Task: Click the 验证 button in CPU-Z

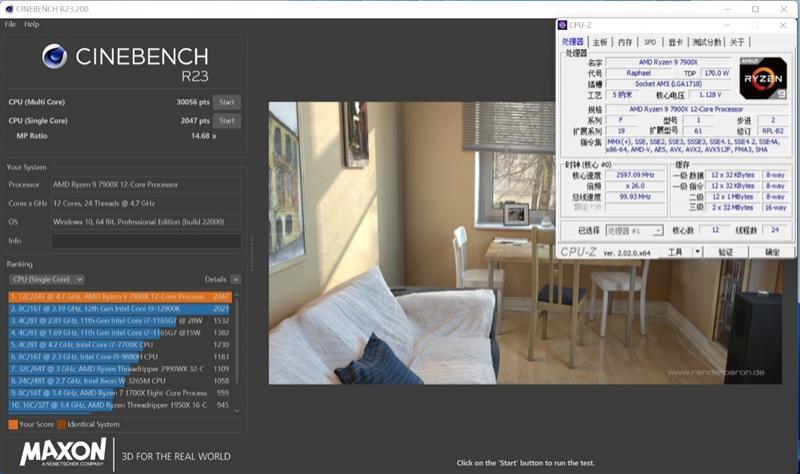Action: pyautogui.click(x=726, y=252)
